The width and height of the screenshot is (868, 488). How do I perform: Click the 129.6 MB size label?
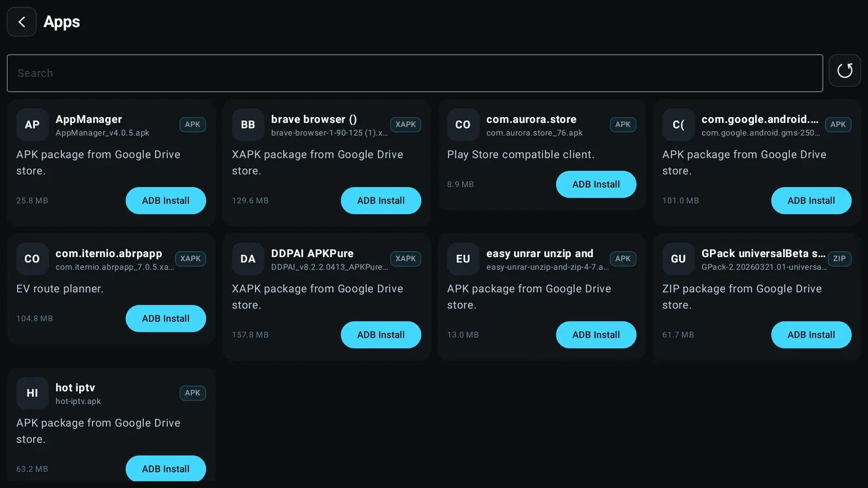(x=250, y=201)
